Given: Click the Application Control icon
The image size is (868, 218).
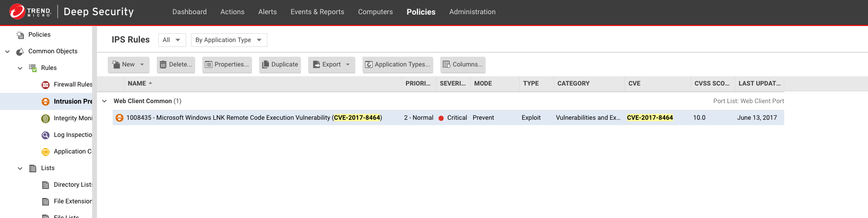Looking at the screenshot, I should tap(46, 152).
